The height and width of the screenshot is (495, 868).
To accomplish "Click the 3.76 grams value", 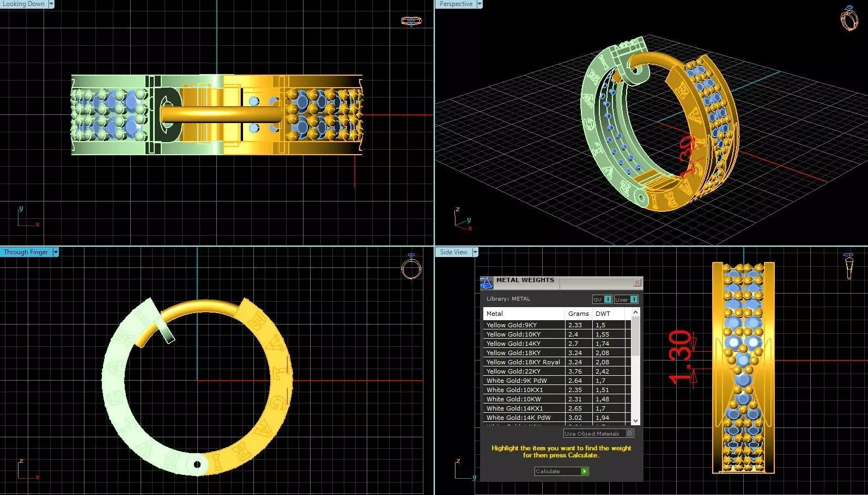I will click(x=575, y=371).
